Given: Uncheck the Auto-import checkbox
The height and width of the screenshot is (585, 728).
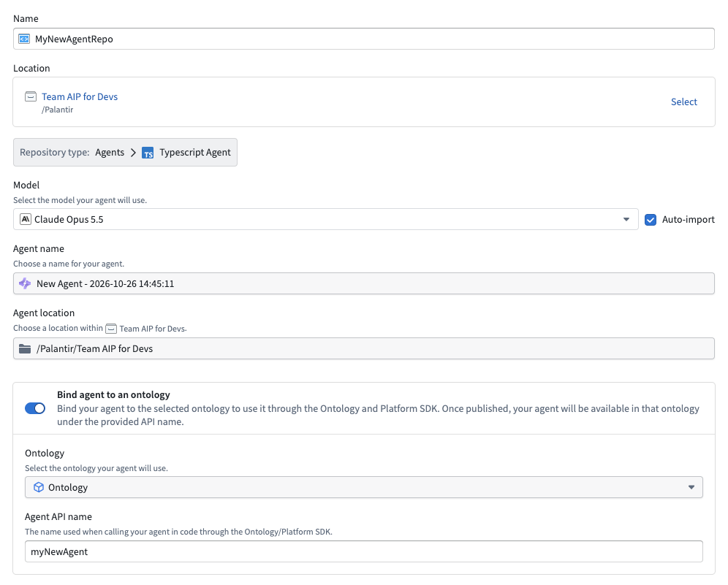Looking at the screenshot, I should coord(651,220).
